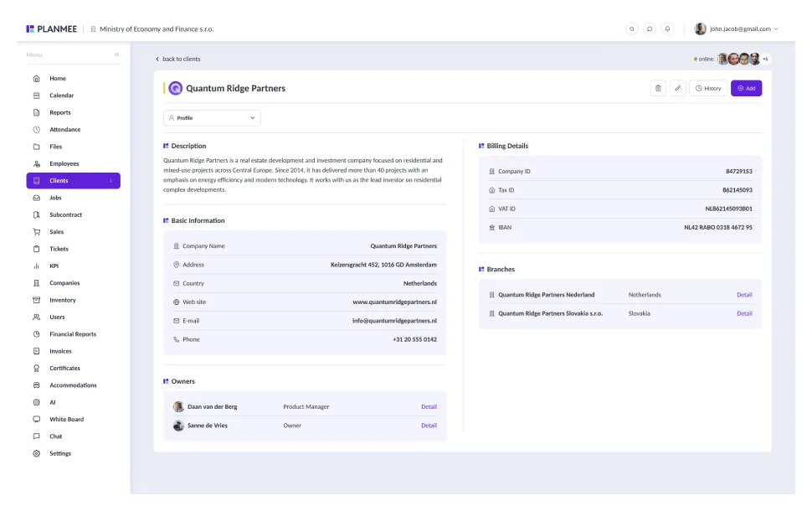Open Detail for Daan van der Berg
The width and height of the screenshot is (812, 511).
(x=429, y=407)
